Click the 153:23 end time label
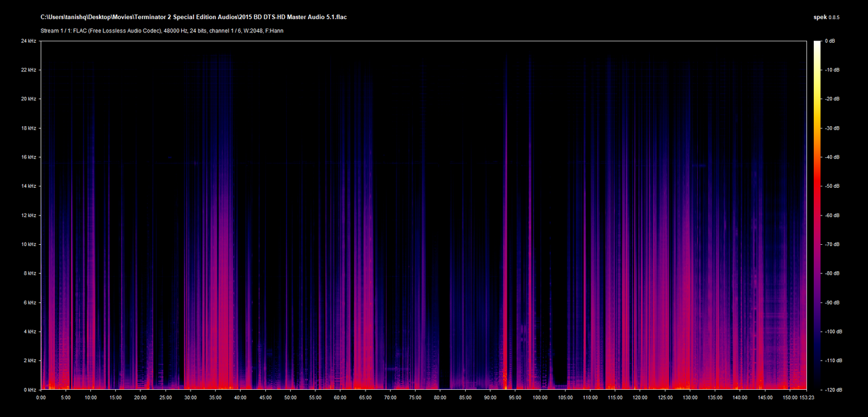This screenshot has height=417, width=868. tap(807, 398)
